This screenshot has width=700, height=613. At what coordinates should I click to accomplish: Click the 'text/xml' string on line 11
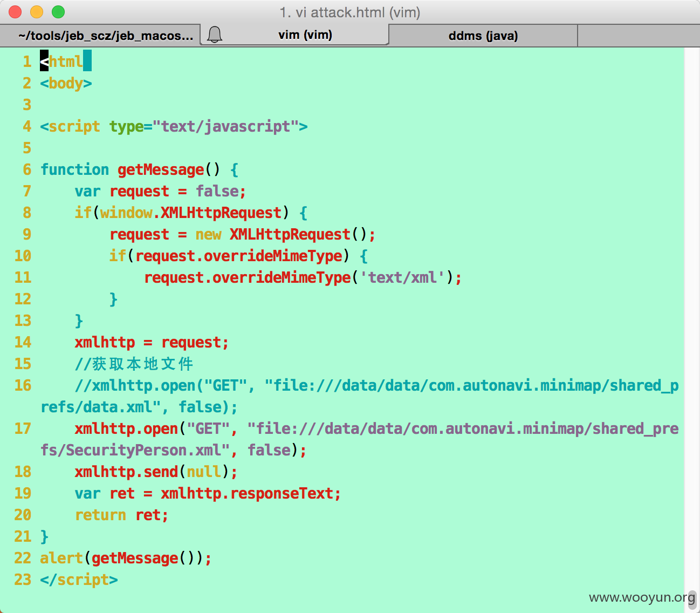pyautogui.click(x=402, y=277)
